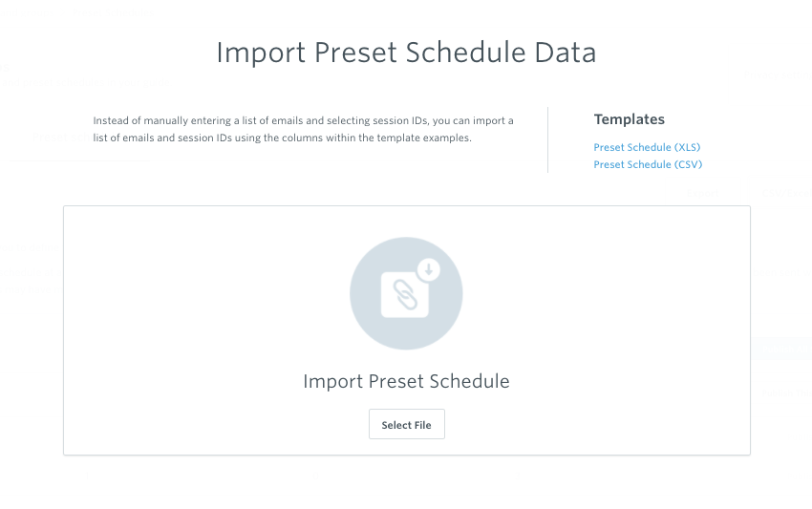Screen dimensions: 812x509
Task: Click the paperclip icon in the import graphic
Action: (404, 294)
